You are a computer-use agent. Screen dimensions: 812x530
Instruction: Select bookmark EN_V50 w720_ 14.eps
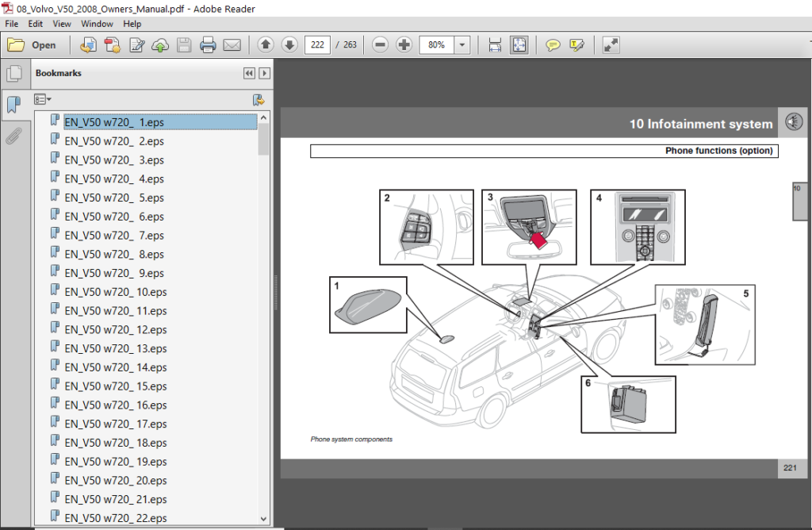[116, 367]
